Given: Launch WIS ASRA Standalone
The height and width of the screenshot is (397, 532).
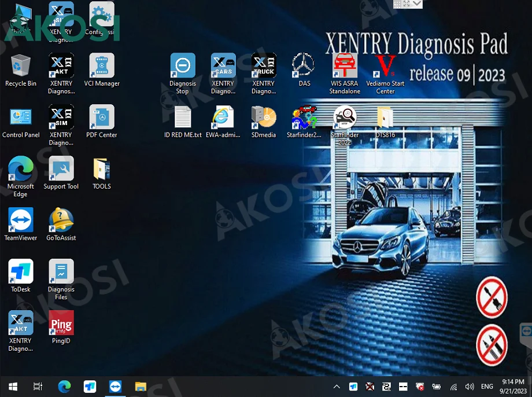Looking at the screenshot, I should point(345,66).
